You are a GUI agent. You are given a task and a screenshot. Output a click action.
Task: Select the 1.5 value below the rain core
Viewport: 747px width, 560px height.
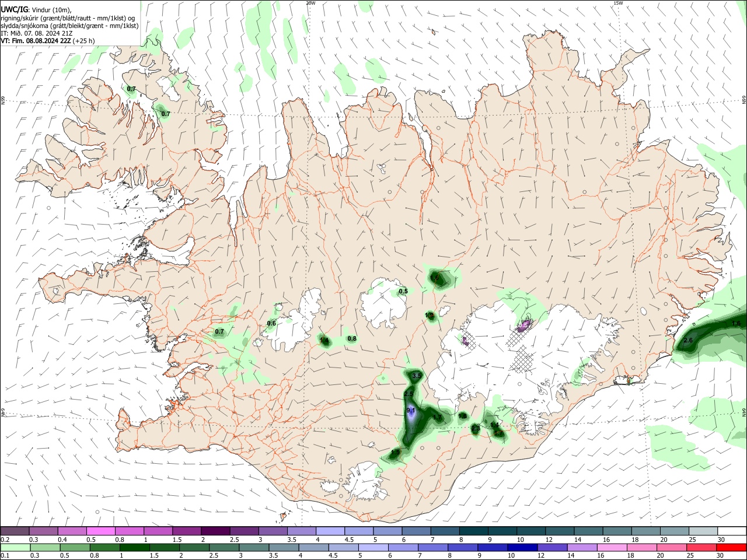pos(395,452)
